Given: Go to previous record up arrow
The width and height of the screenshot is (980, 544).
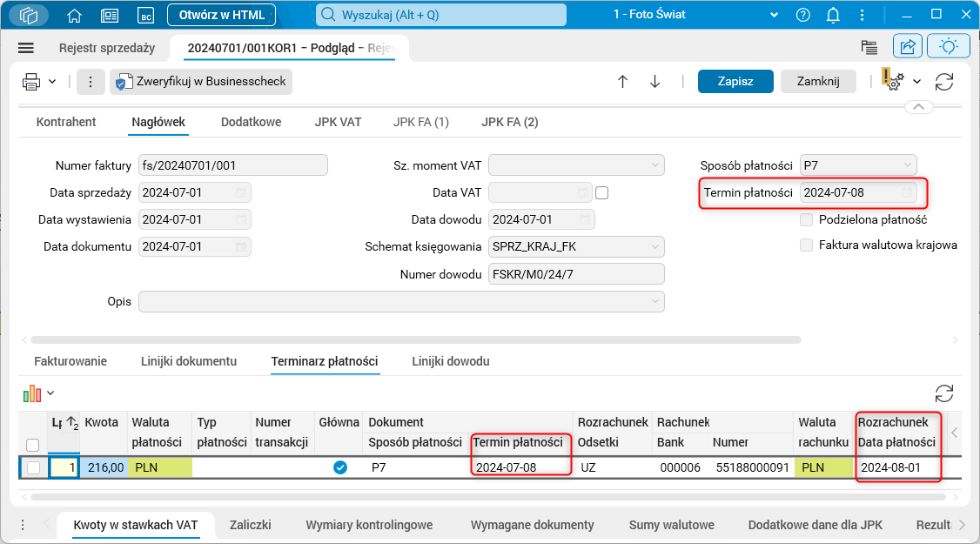Looking at the screenshot, I should pos(622,81).
